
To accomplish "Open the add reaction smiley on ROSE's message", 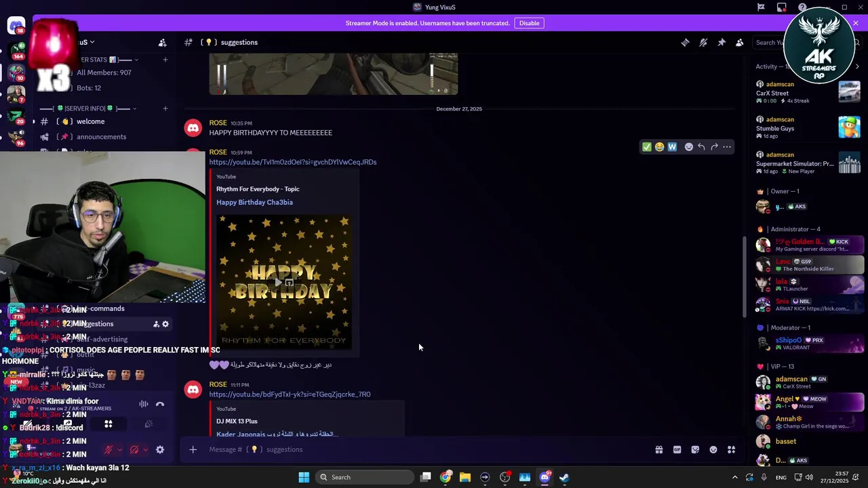I will point(689,147).
